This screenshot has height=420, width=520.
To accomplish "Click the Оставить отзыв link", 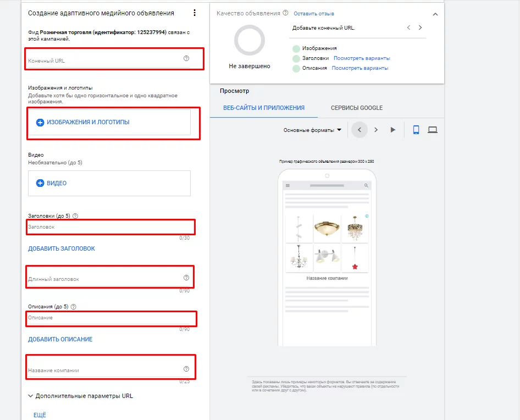I will (x=314, y=14).
